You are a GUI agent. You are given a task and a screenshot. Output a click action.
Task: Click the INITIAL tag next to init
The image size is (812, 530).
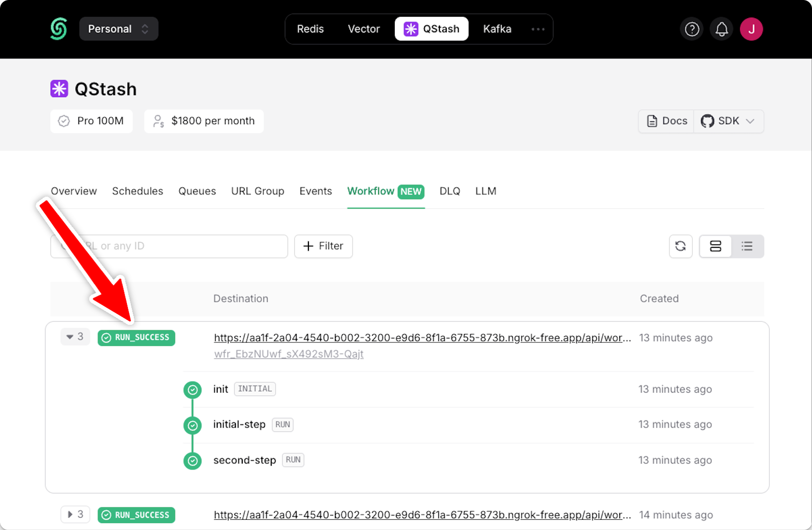(255, 389)
